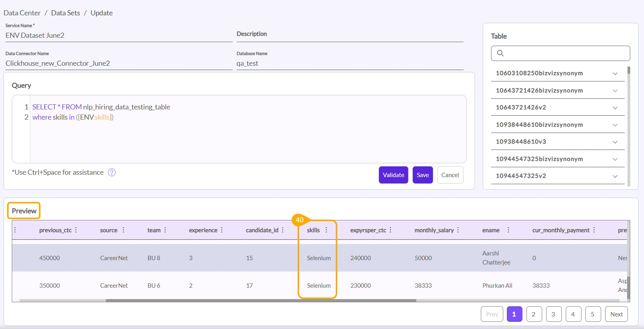Click Data Sets in breadcrumb
The width and height of the screenshot is (644, 329).
(x=65, y=13)
